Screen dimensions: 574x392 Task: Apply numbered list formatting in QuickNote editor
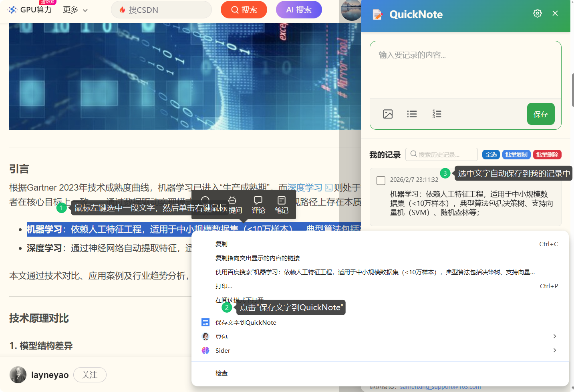[437, 114]
